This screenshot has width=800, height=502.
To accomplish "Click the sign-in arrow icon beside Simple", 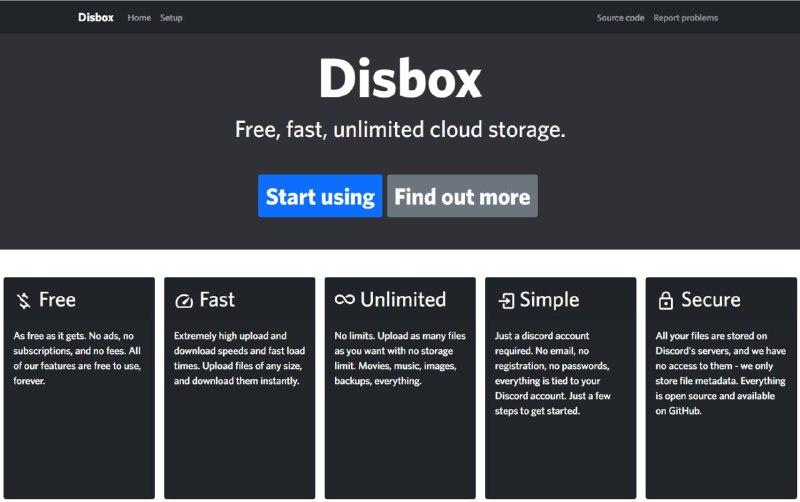I will pyautogui.click(x=506, y=300).
